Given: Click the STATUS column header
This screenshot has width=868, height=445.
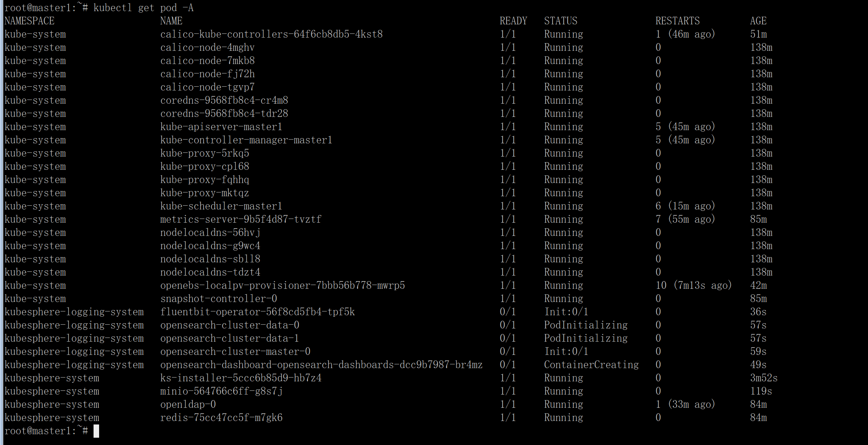Looking at the screenshot, I should 561,21.
